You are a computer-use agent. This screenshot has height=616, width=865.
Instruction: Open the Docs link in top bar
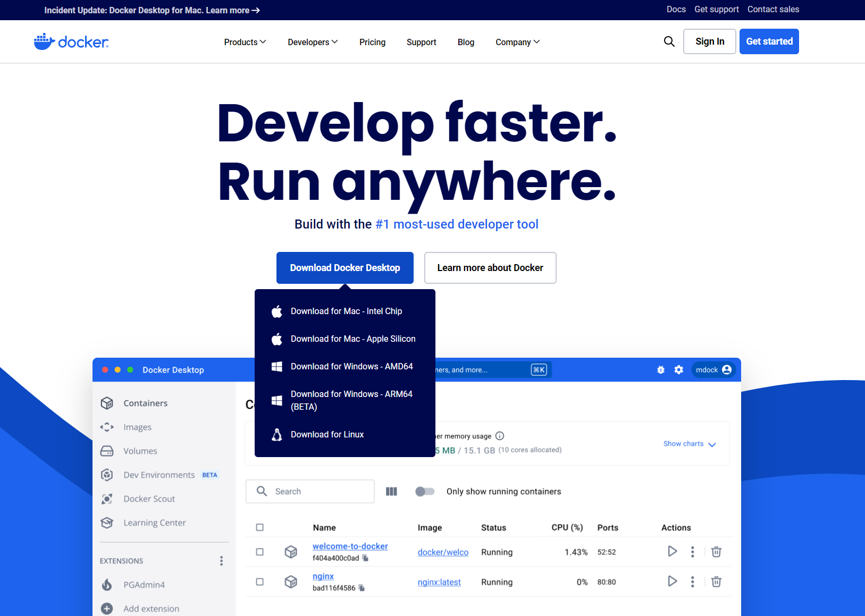pos(676,10)
